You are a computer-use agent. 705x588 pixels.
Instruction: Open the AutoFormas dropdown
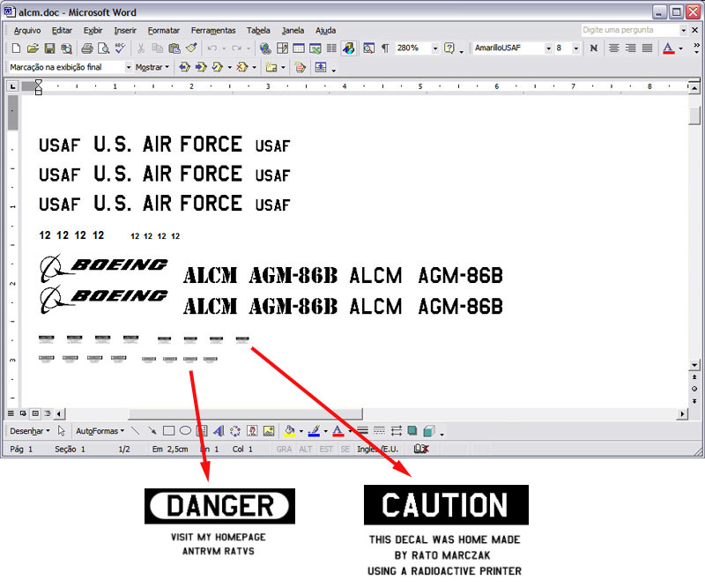(x=100, y=431)
